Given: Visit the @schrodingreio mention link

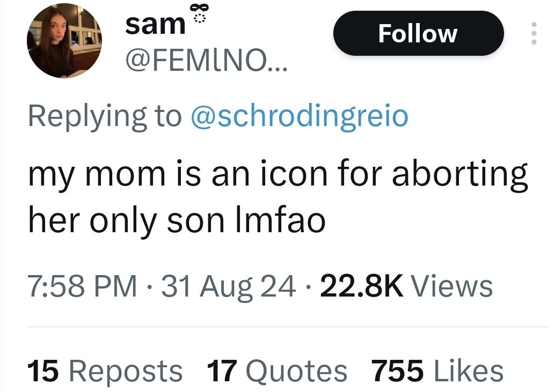Looking at the screenshot, I should pyautogui.click(x=300, y=116).
